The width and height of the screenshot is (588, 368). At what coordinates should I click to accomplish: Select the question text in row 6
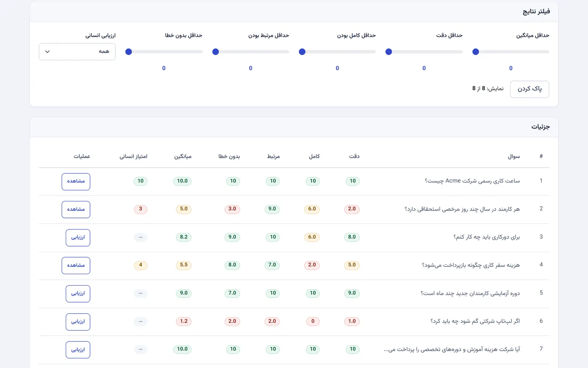(475, 321)
